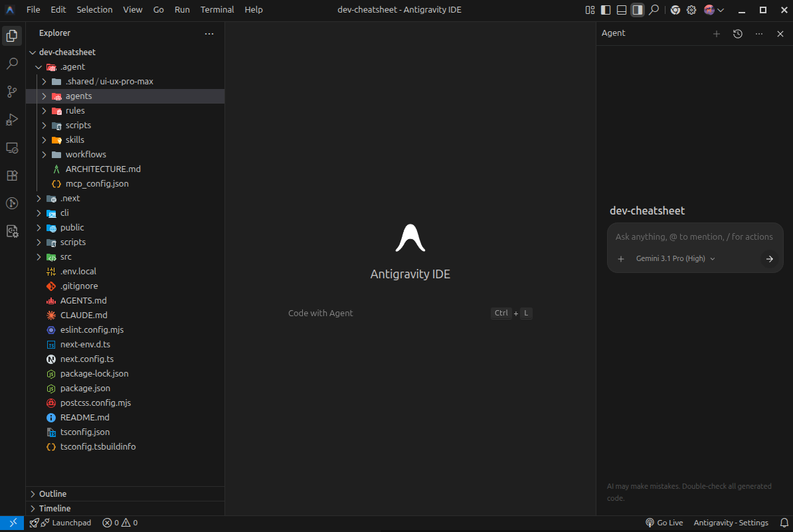Toggle primary side bar visibility
Image resolution: width=793 pixels, height=532 pixels.
[x=605, y=9]
